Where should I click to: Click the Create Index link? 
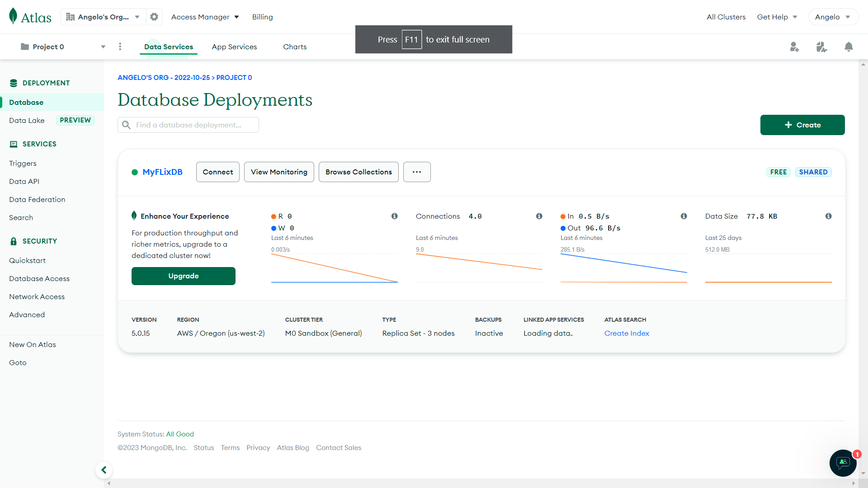(627, 333)
